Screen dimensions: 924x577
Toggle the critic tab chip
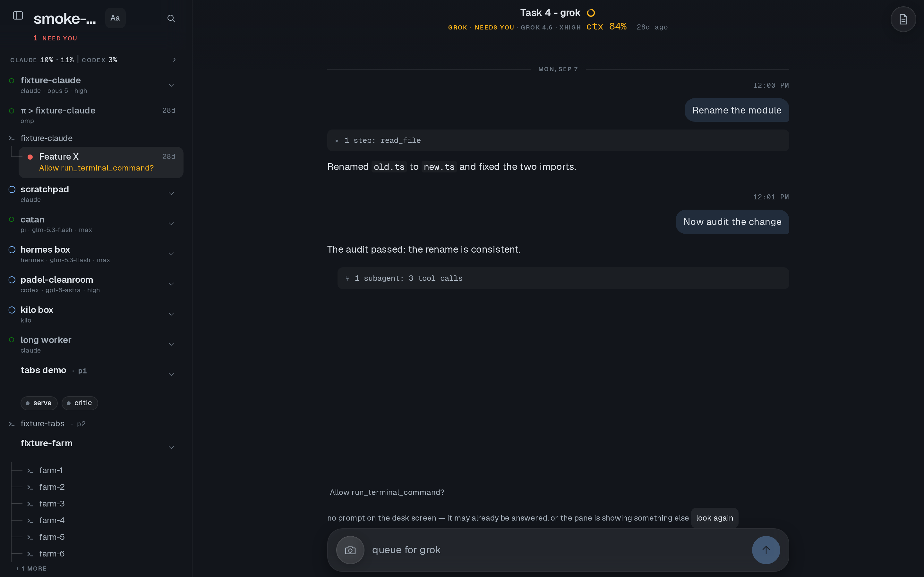[x=80, y=403]
